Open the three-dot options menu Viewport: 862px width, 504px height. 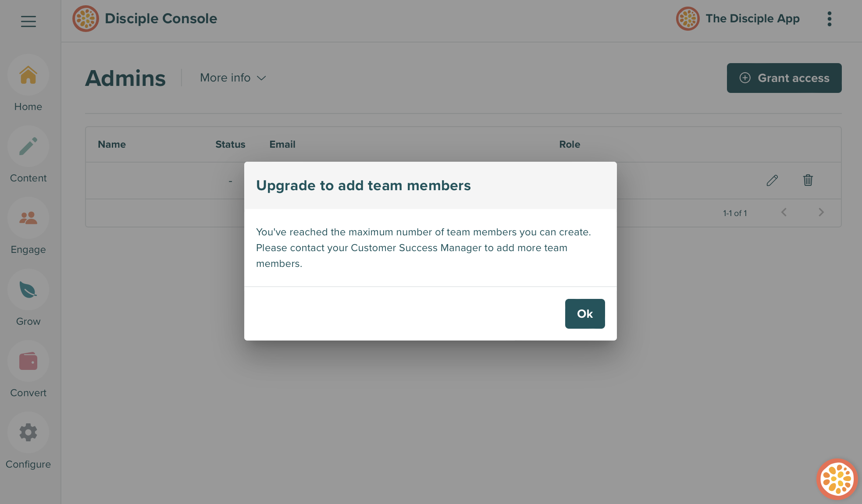[x=829, y=19]
